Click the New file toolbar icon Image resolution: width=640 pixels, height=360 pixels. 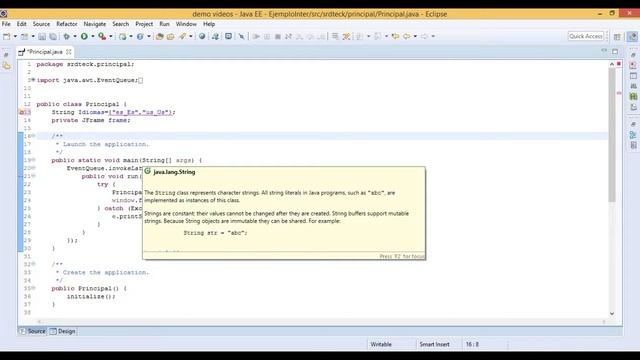[7, 36]
